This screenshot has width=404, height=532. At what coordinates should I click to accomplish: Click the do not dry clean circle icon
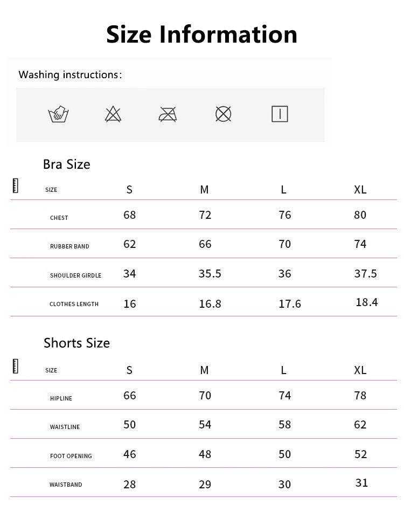223,114
